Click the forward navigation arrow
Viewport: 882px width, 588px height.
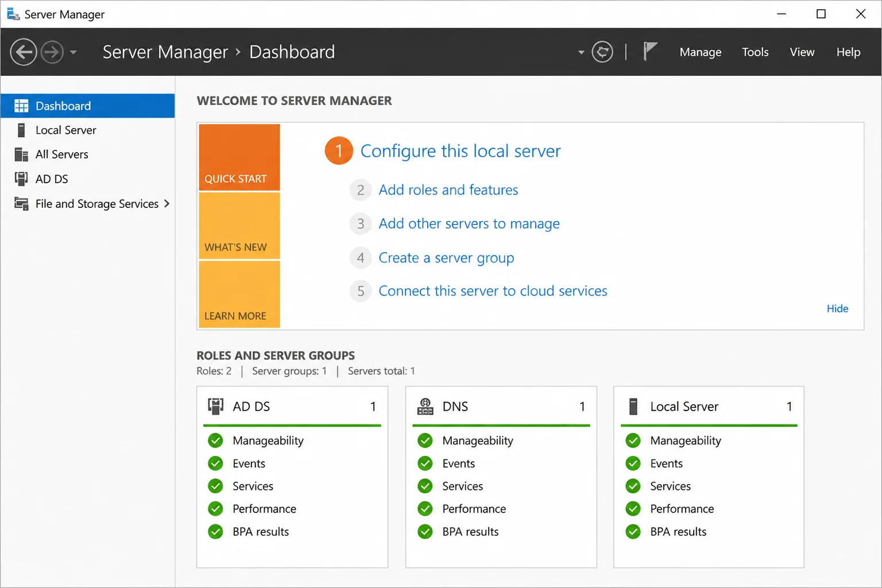[x=52, y=52]
